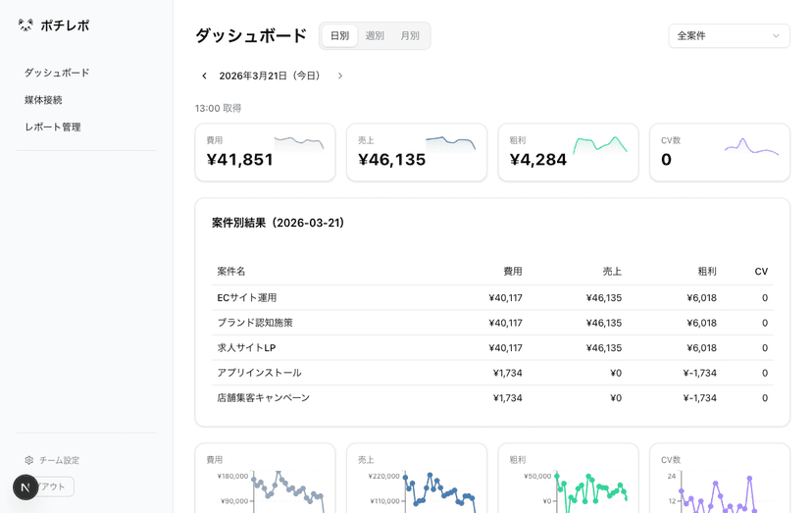
Task: Click the 13:00 取得 timestamp
Action: tap(218, 108)
